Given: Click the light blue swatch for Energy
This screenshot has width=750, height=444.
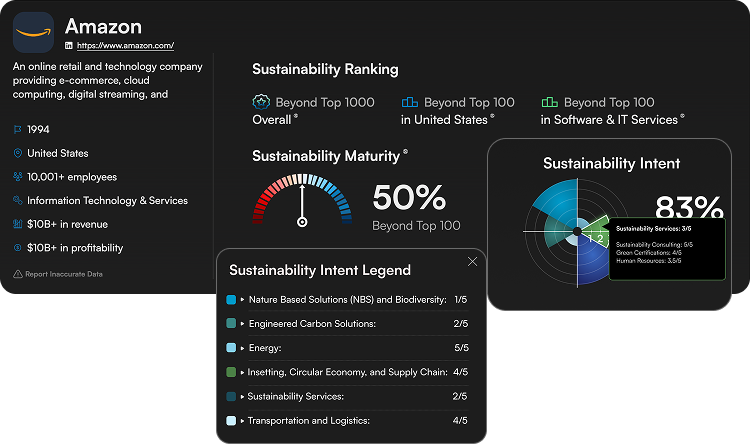Looking at the screenshot, I should (231, 348).
